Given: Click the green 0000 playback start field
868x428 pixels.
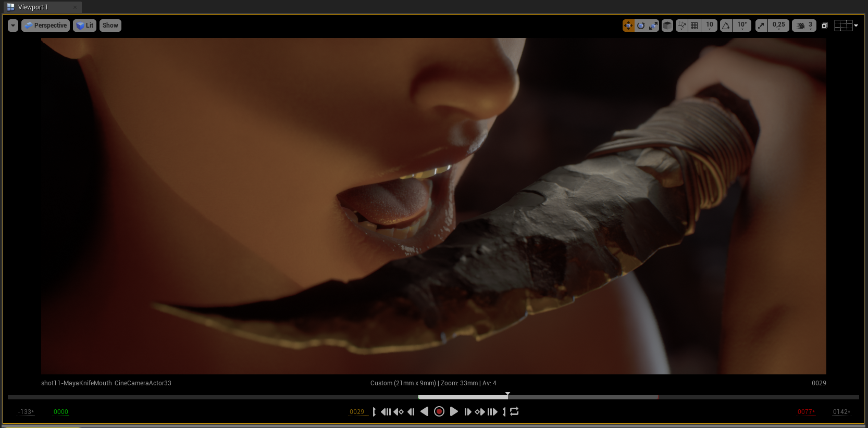Looking at the screenshot, I should [x=61, y=412].
